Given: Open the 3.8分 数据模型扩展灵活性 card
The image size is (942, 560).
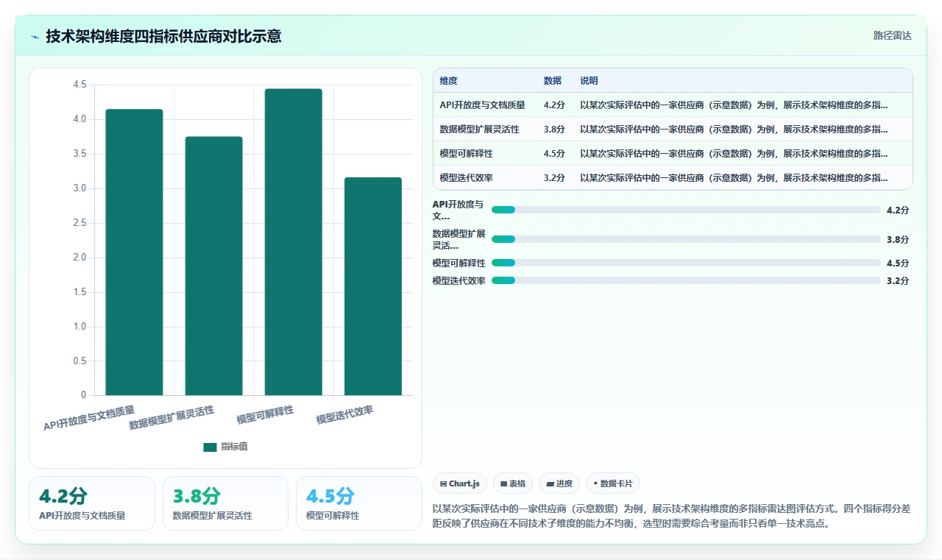Looking at the screenshot, I should (225, 503).
